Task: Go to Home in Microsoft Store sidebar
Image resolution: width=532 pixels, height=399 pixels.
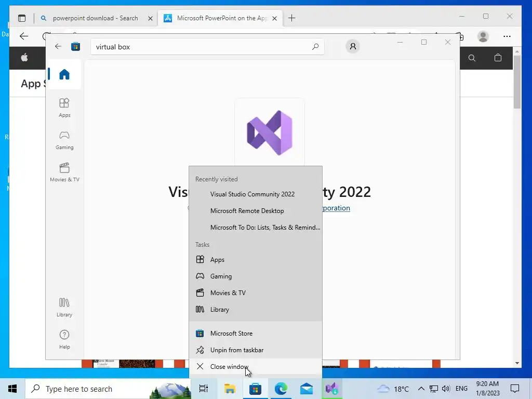Action: point(64,74)
